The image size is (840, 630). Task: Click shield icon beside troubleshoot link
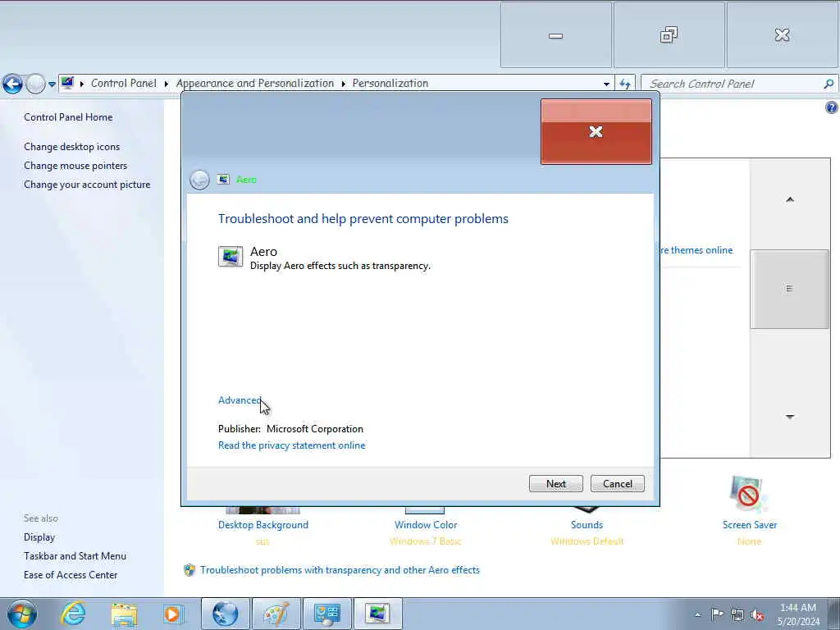pyautogui.click(x=189, y=570)
